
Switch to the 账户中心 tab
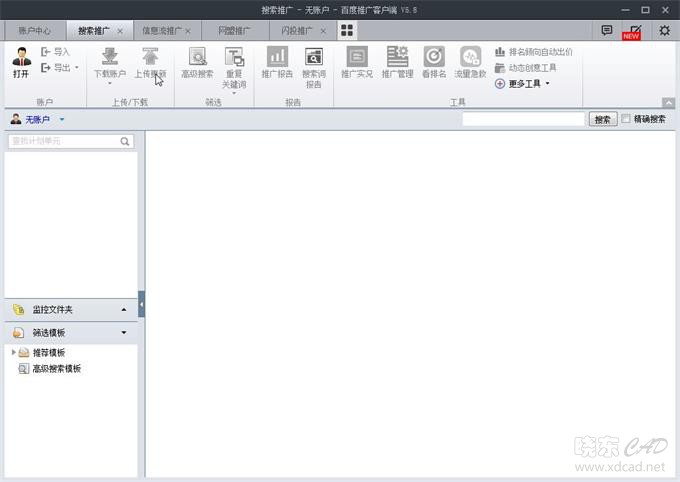point(35,31)
